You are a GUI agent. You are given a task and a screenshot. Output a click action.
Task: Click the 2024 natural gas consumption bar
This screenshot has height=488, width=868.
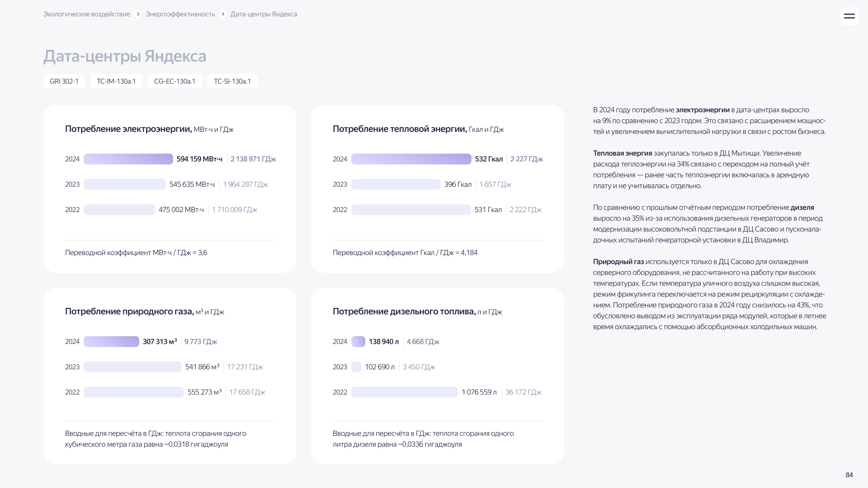click(112, 342)
